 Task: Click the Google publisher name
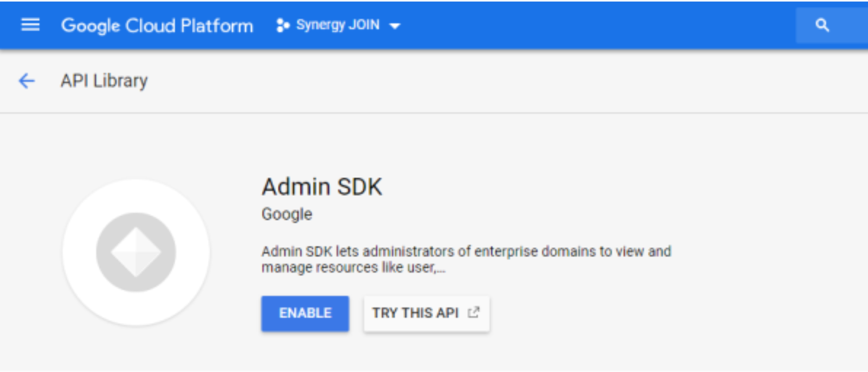[287, 214]
